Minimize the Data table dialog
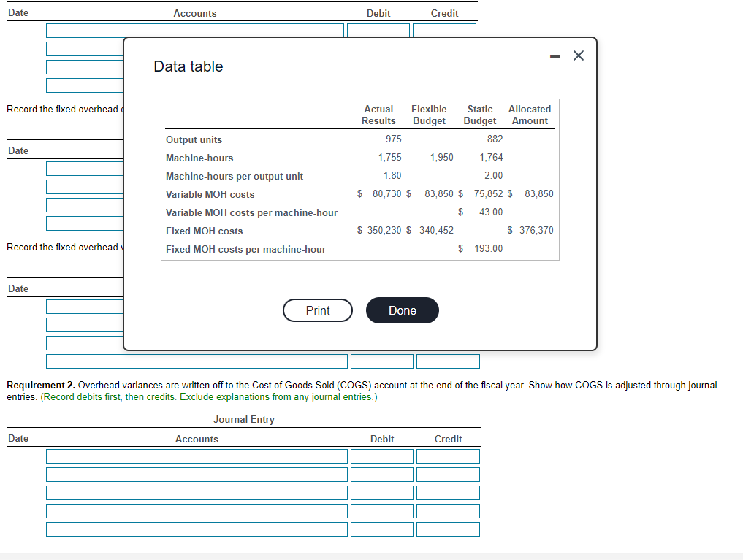The width and height of the screenshot is (743, 560). point(554,55)
